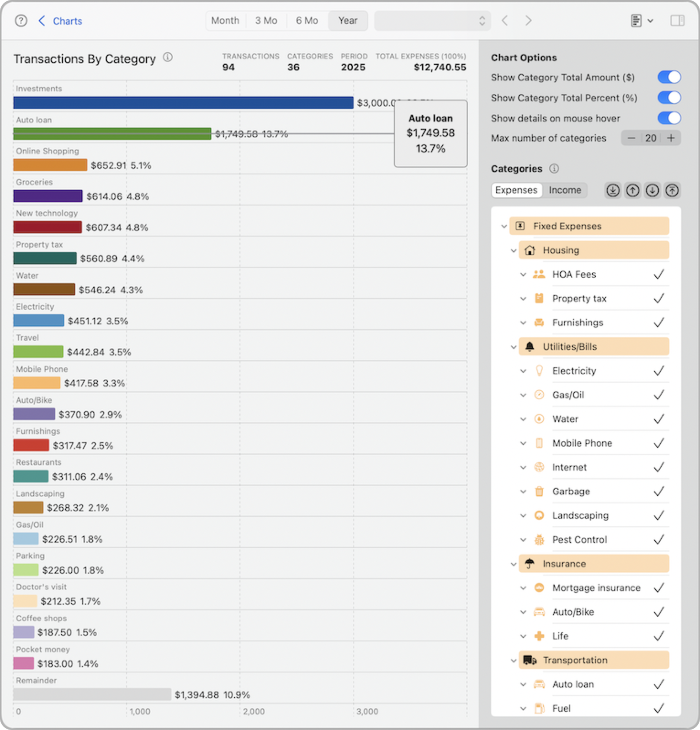Viewport: 700px width, 730px height.
Task: Select the 6 Mo time range
Action: pos(307,21)
